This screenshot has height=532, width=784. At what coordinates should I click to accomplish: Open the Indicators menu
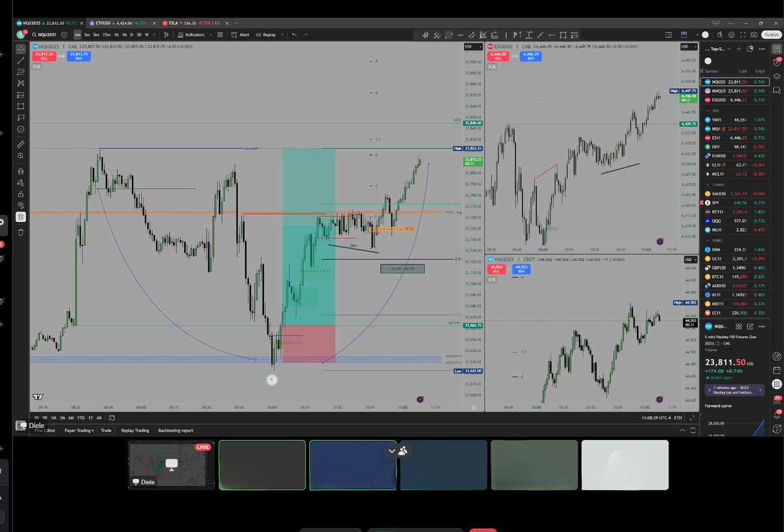pos(191,35)
